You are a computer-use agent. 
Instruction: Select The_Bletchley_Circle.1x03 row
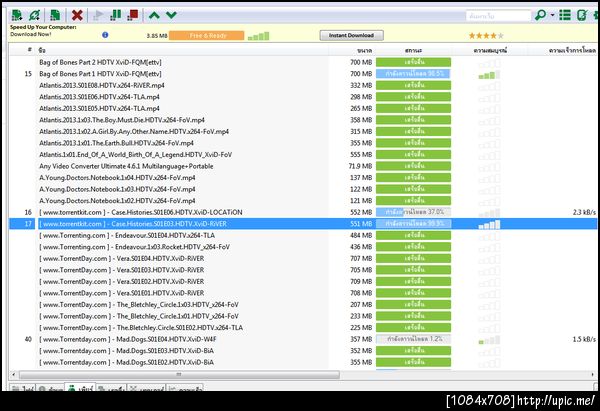tap(303, 305)
